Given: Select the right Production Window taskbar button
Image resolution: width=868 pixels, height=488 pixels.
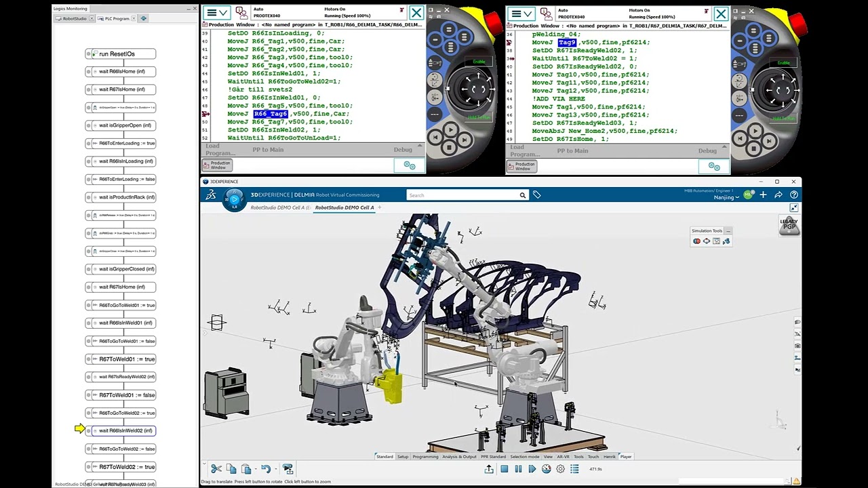Looking at the screenshot, I should (522, 165).
